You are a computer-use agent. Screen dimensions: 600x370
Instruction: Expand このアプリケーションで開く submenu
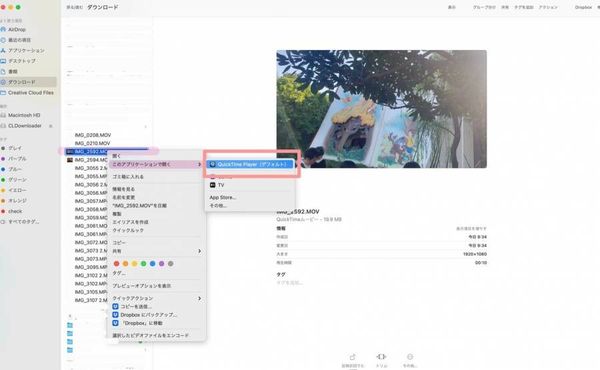coord(156,164)
